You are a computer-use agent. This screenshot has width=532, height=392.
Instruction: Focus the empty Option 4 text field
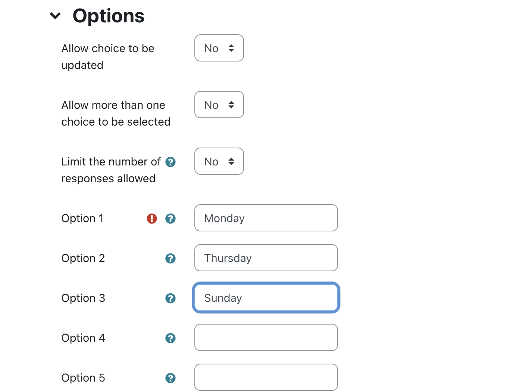coord(266,338)
